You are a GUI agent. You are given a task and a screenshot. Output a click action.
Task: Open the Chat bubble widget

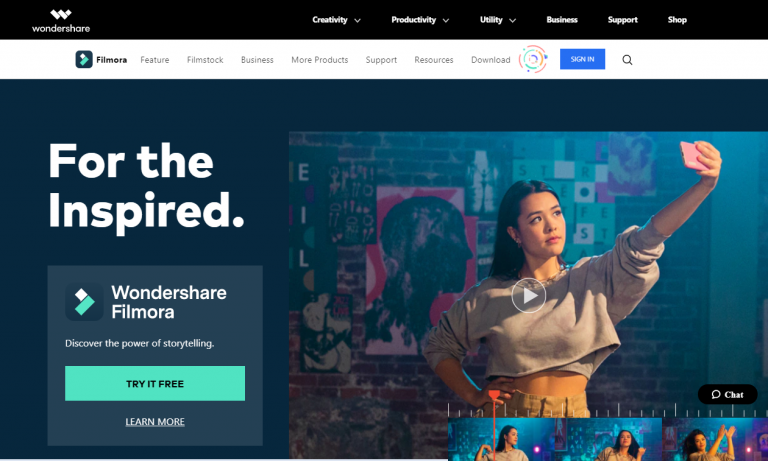[727, 394]
